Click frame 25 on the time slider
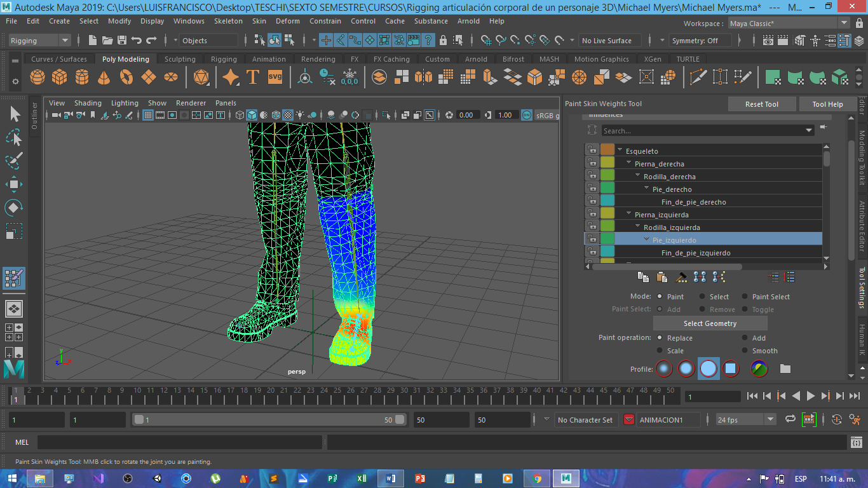 pos(337,395)
